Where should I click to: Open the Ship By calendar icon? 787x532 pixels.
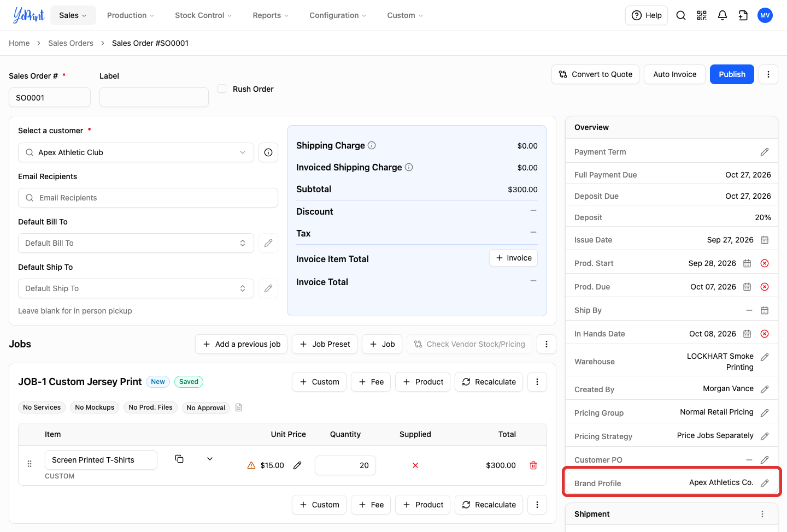[765, 310]
